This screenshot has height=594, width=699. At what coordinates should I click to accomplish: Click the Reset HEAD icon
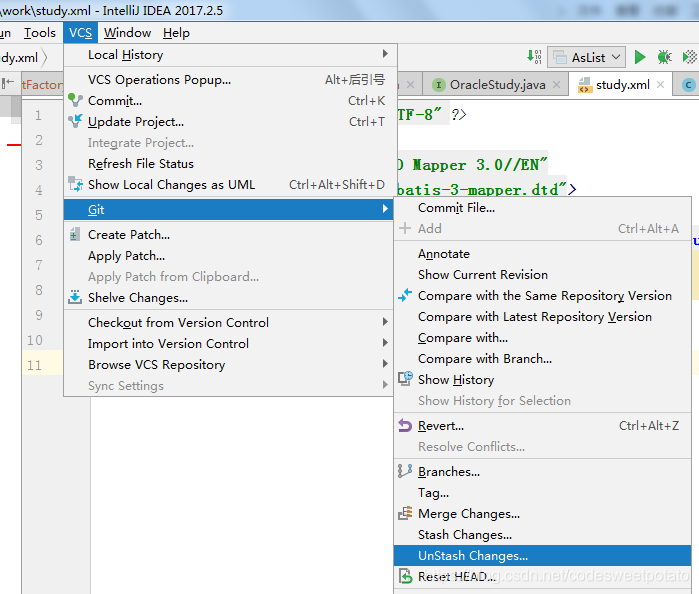405,576
